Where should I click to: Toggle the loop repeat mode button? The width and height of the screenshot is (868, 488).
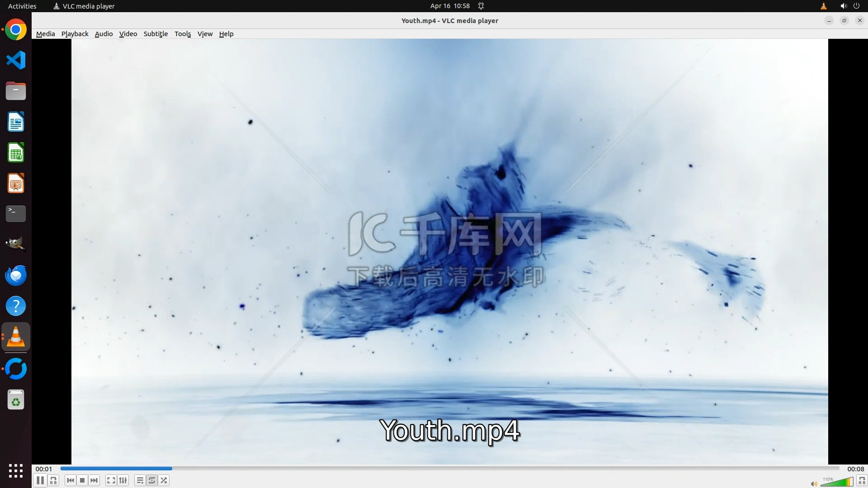[152, 480]
